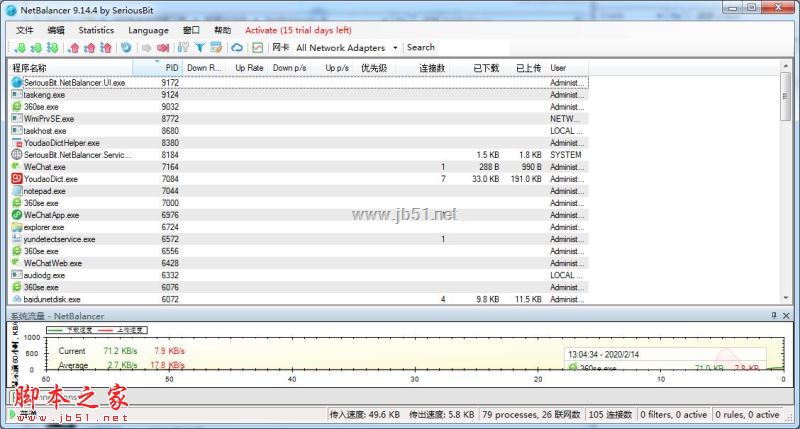Pin the system traffic panel
The height and width of the screenshot is (429, 800).
coord(774,316)
